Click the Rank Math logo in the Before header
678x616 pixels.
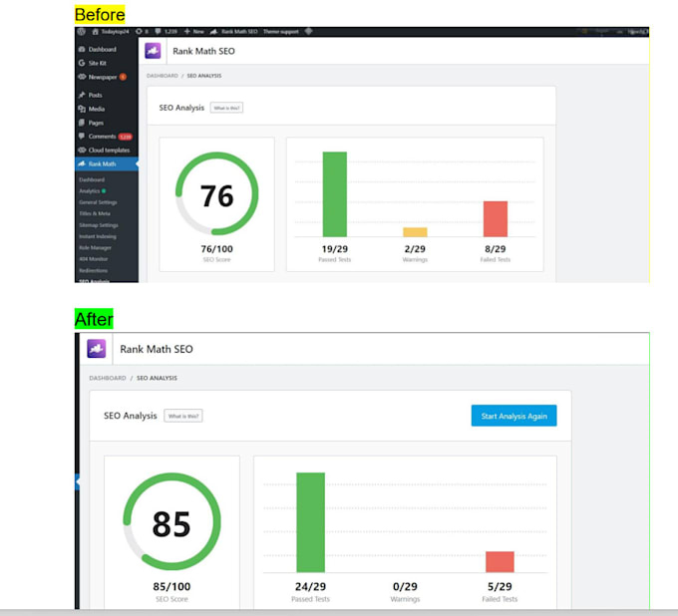pos(153,51)
